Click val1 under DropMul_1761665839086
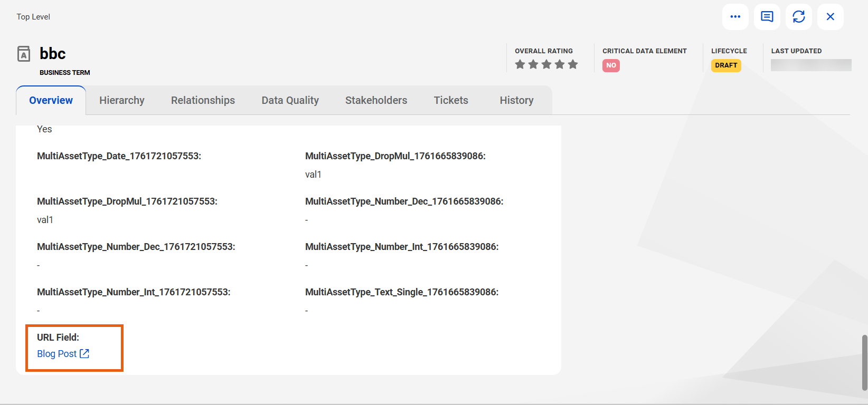The width and height of the screenshot is (868, 405). coord(313,175)
